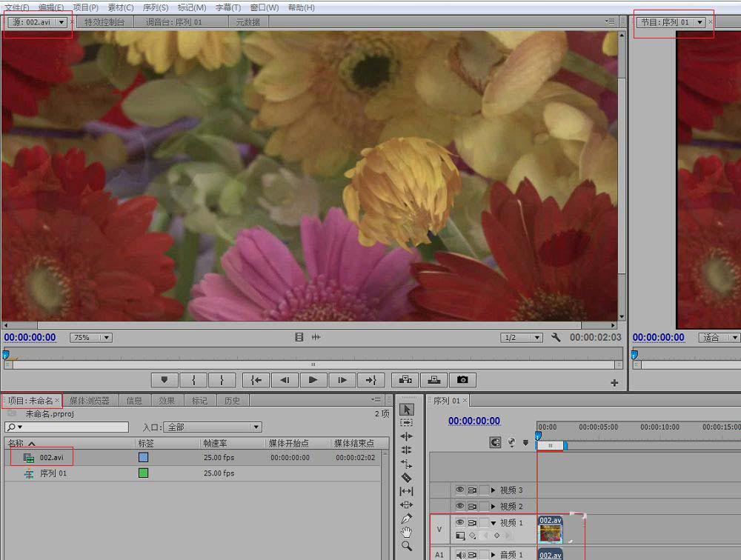Open source monitor wrench settings

point(556,338)
